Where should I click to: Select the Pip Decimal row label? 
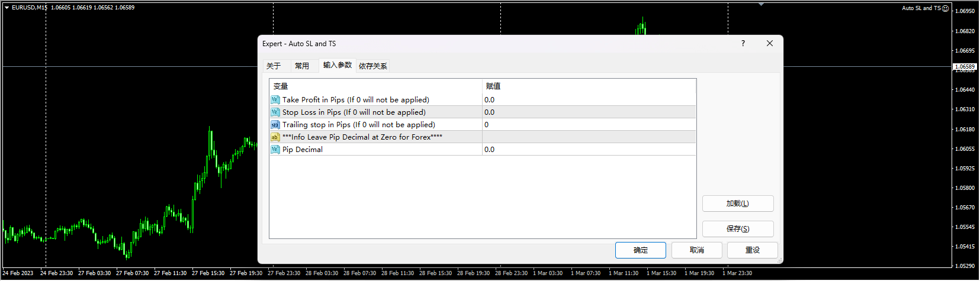tap(303, 150)
